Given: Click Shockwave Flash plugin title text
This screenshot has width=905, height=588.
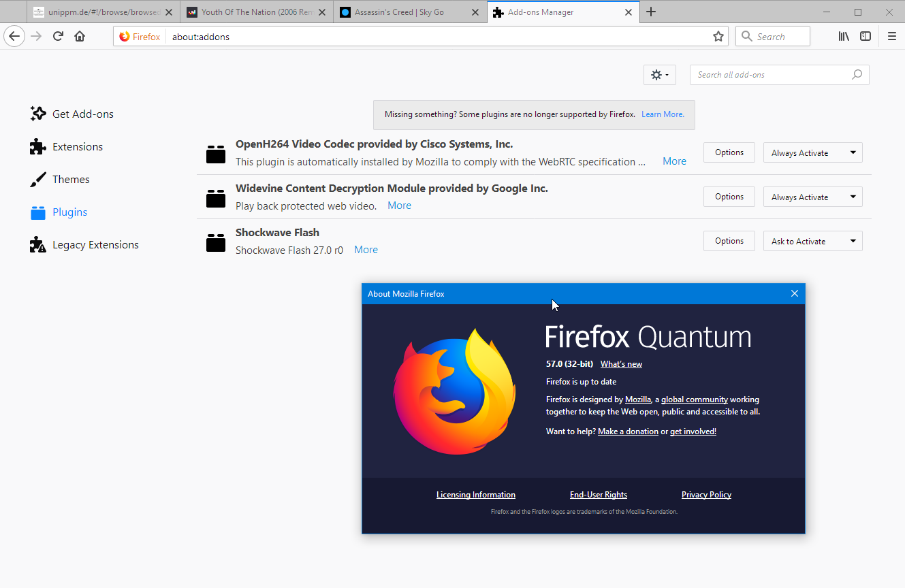Looking at the screenshot, I should [277, 232].
